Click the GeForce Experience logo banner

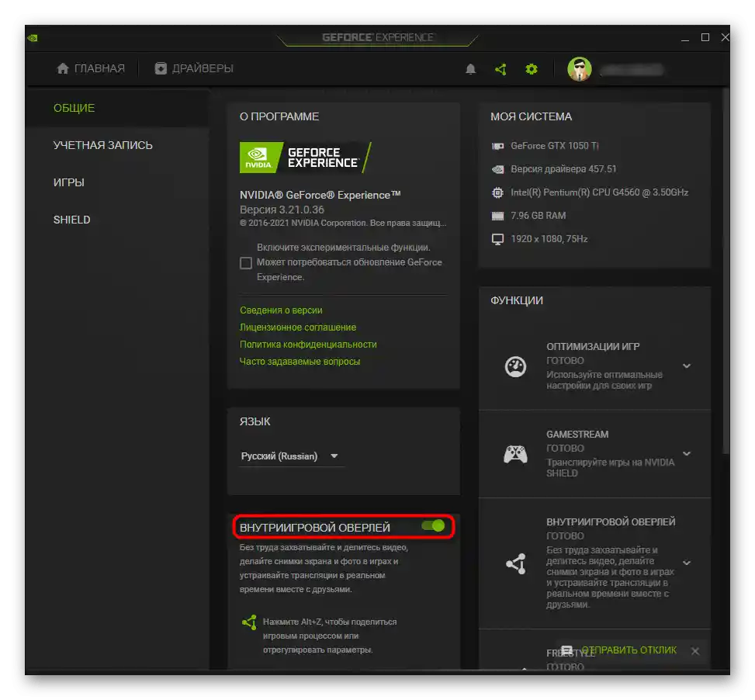306,158
